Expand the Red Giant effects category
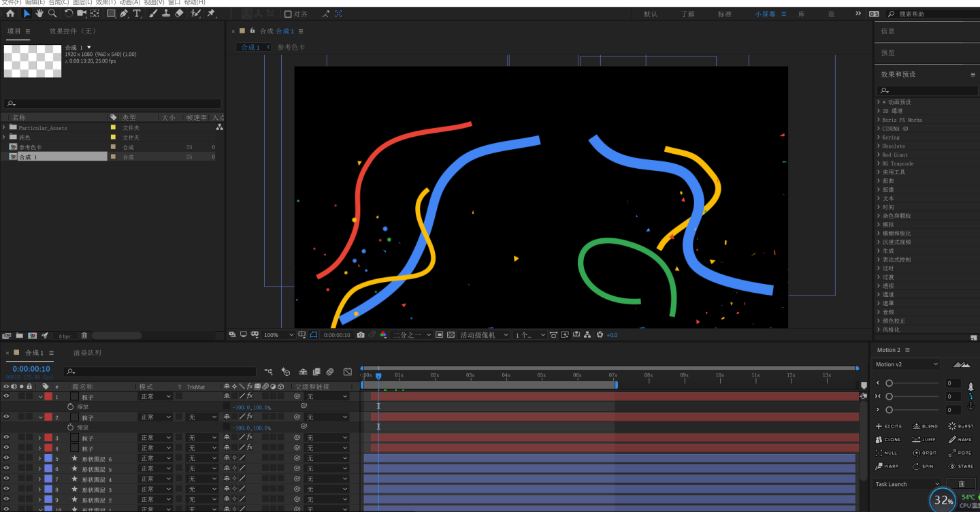The image size is (980, 512). (879, 155)
